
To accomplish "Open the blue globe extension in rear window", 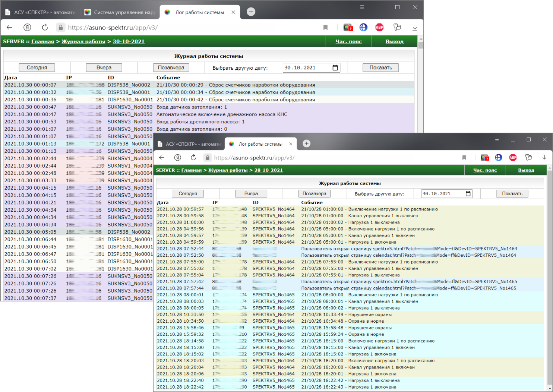I will tap(363, 27).
